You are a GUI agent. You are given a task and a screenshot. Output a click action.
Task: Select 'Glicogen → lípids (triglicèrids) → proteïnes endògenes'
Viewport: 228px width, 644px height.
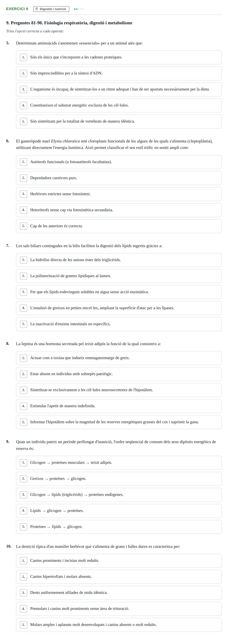pos(119,495)
